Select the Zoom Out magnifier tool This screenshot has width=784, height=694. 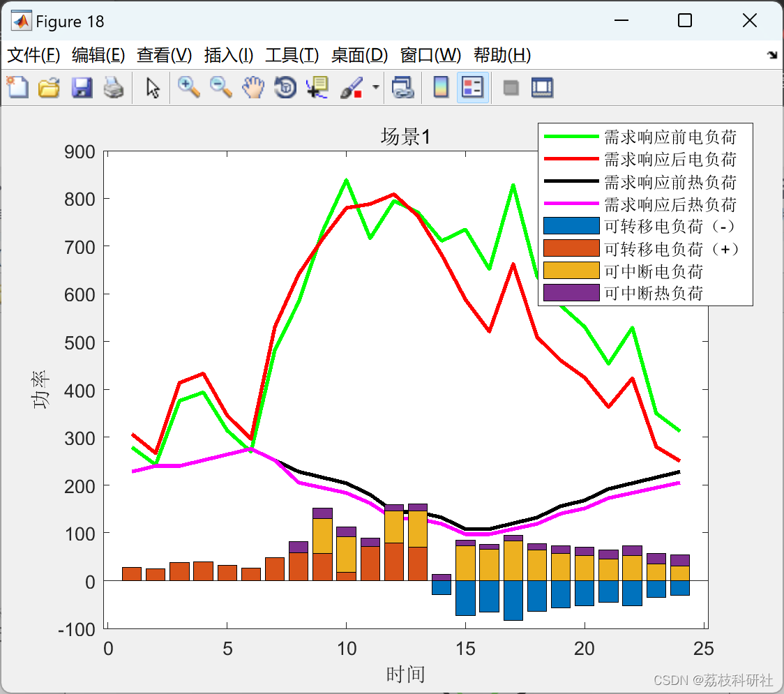[x=220, y=87]
